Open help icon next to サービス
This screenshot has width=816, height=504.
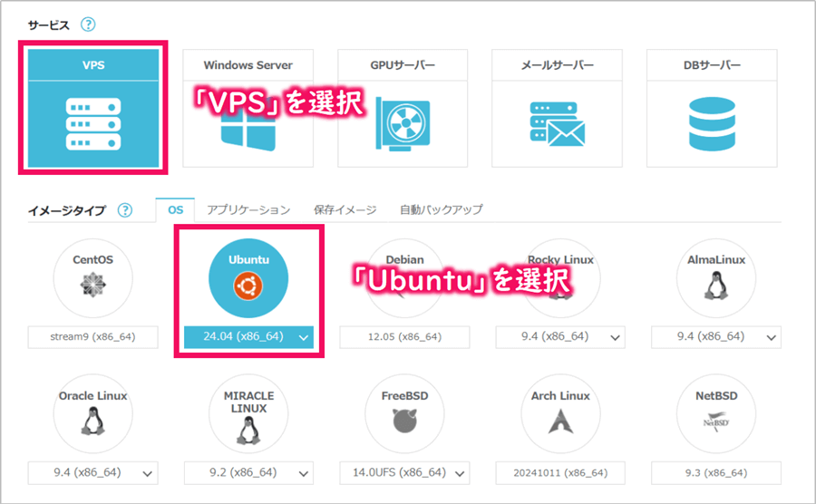click(88, 24)
